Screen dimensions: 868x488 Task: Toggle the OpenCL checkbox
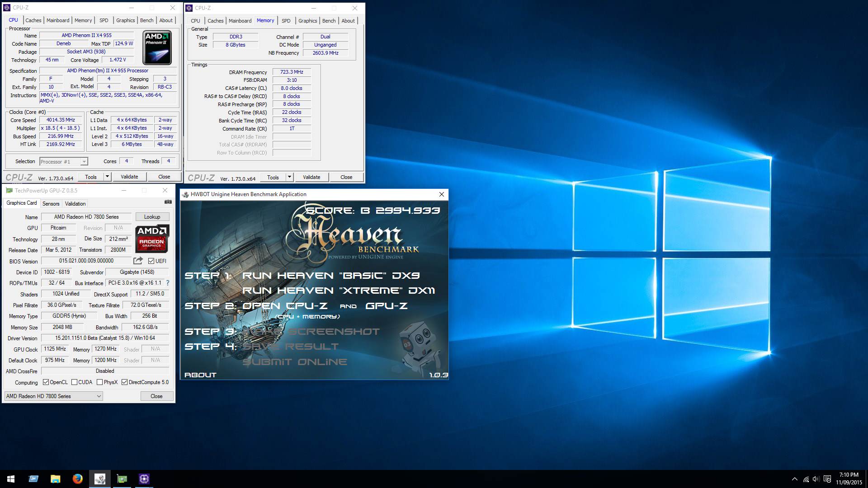pyautogui.click(x=46, y=382)
